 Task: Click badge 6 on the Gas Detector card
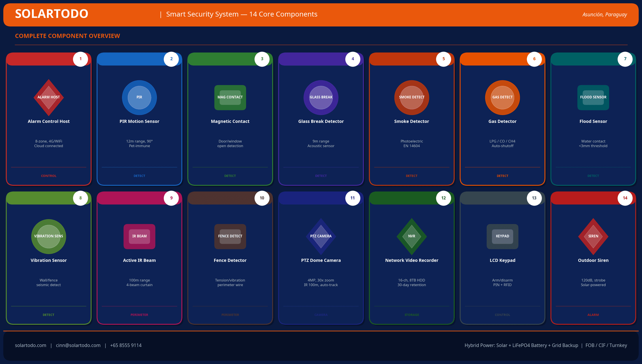534,59
